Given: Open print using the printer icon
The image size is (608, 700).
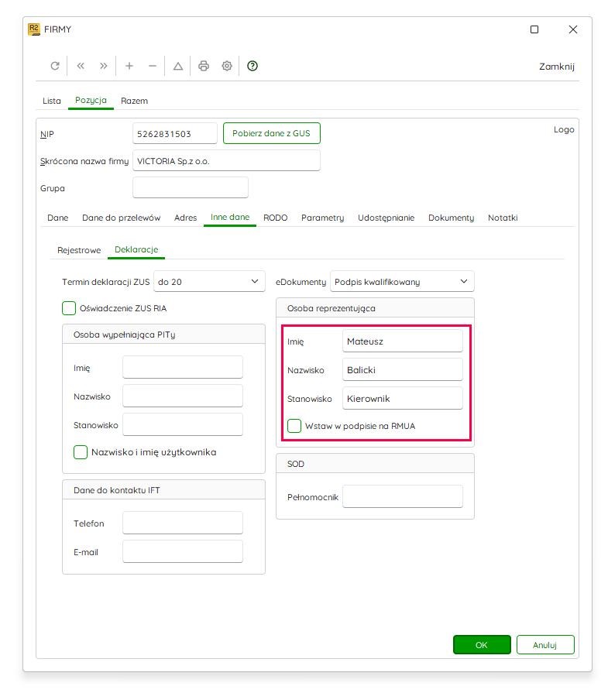Looking at the screenshot, I should pos(204,66).
